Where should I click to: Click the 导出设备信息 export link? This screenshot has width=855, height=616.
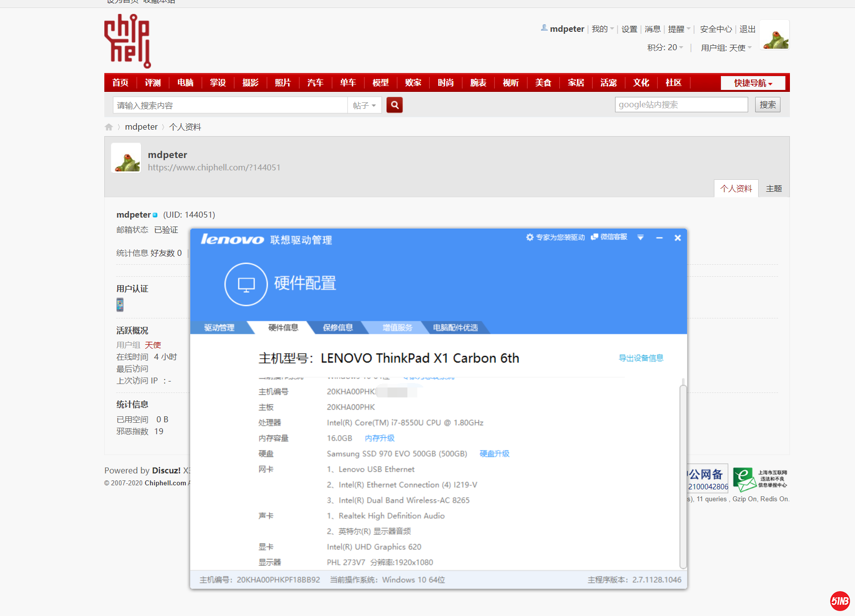pos(640,358)
